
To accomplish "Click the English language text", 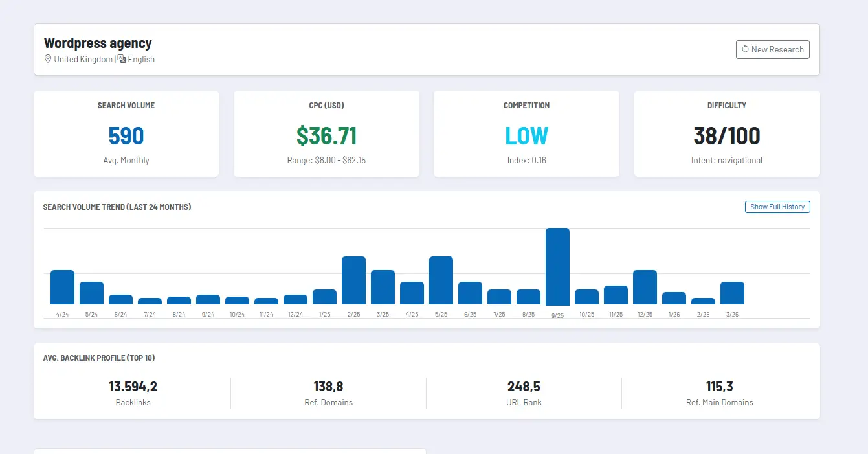I will click(141, 59).
